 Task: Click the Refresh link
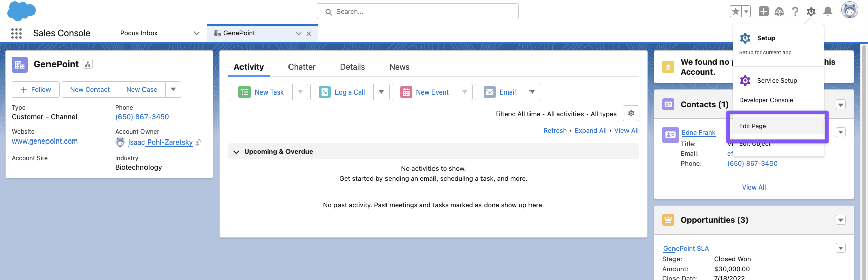coord(555,131)
